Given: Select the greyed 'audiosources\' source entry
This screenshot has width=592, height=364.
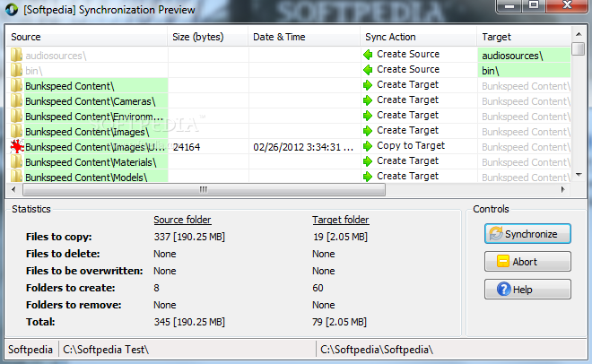Looking at the screenshot, I should tap(56, 56).
